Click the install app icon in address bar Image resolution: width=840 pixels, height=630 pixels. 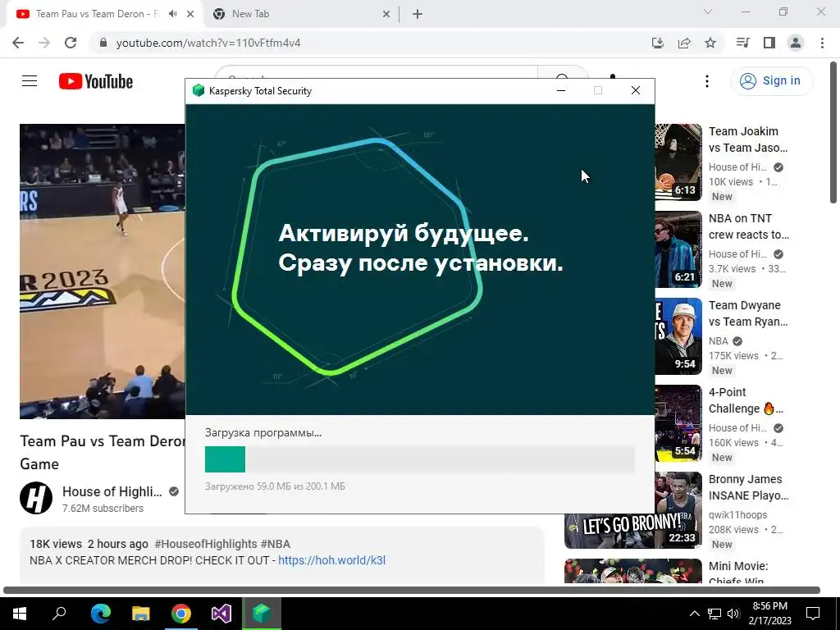pos(657,43)
